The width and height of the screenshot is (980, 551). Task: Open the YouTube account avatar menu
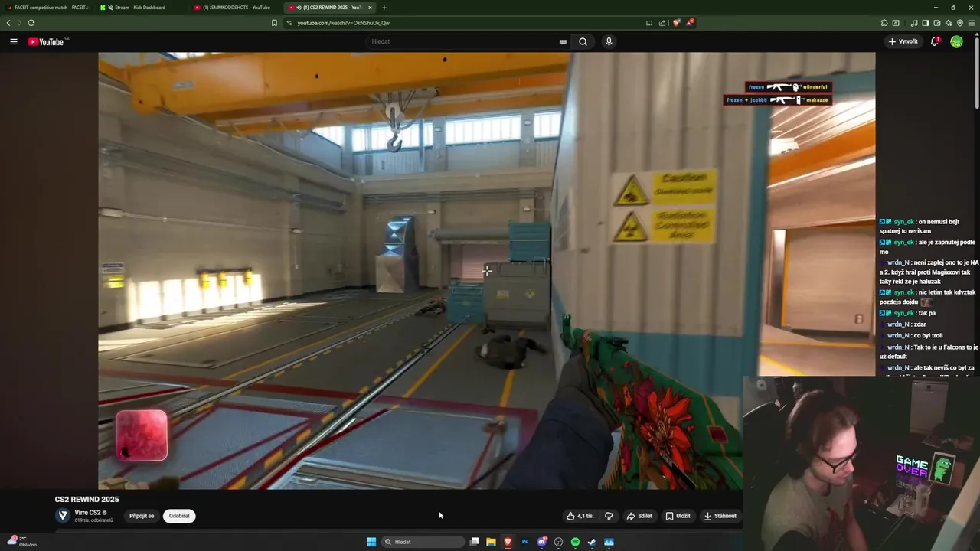956,41
